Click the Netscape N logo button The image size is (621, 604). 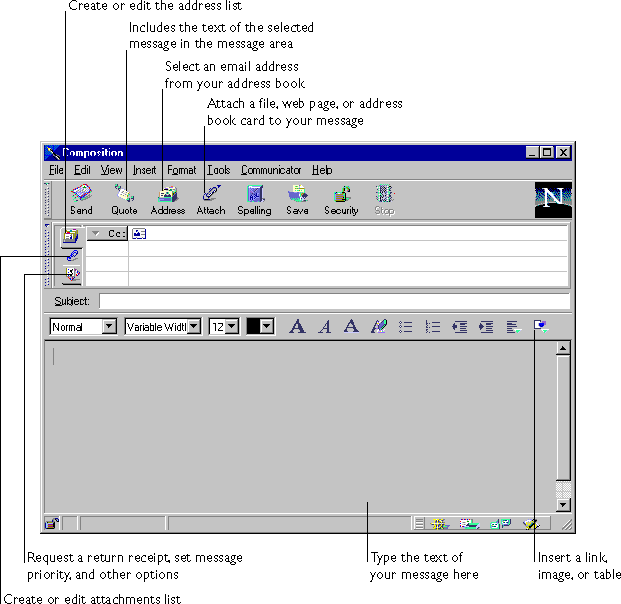(x=552, y=200)
